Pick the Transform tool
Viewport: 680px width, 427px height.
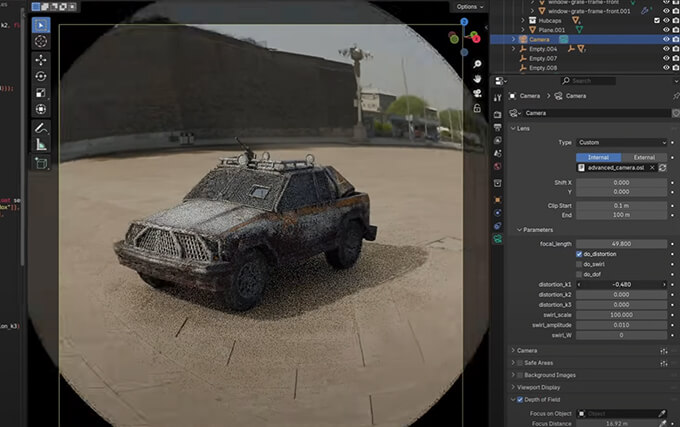[41, 109]
